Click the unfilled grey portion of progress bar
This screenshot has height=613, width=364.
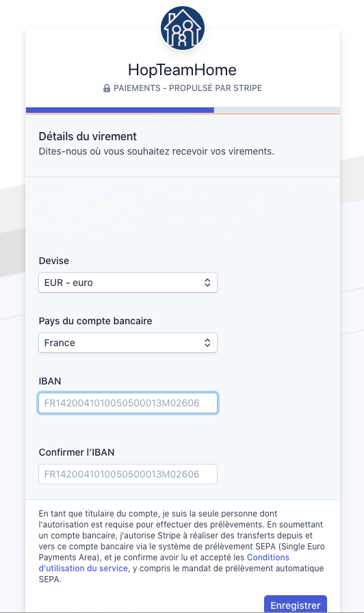(277, 110)
